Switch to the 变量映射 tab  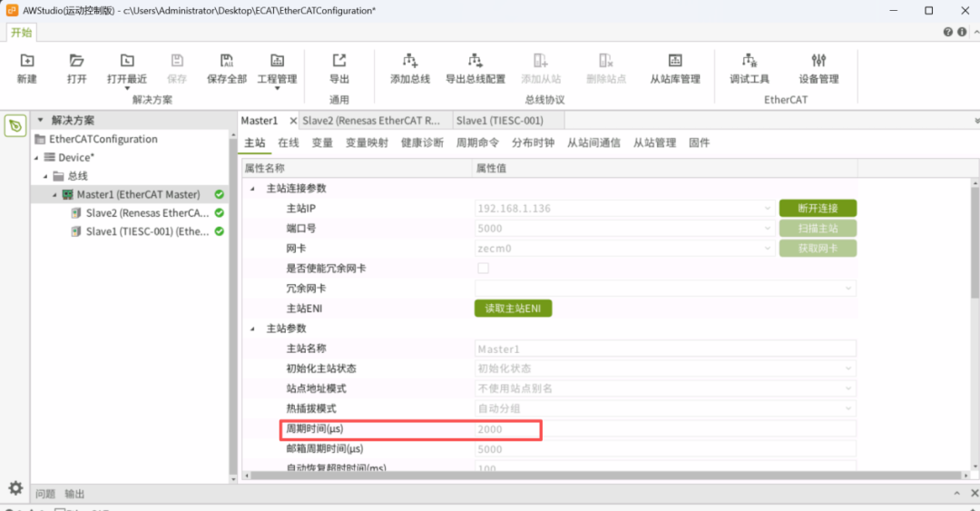pos(367,142)
